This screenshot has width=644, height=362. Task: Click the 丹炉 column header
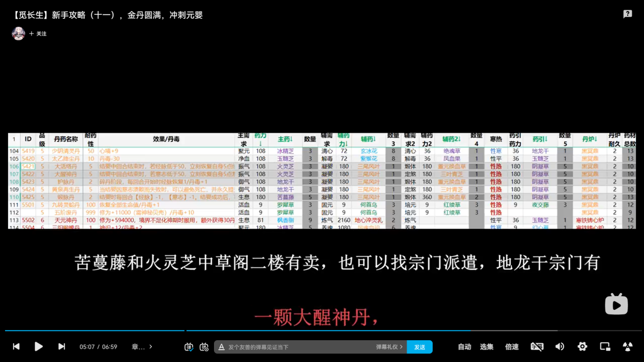pyautogui.click(x=590, y=139)
